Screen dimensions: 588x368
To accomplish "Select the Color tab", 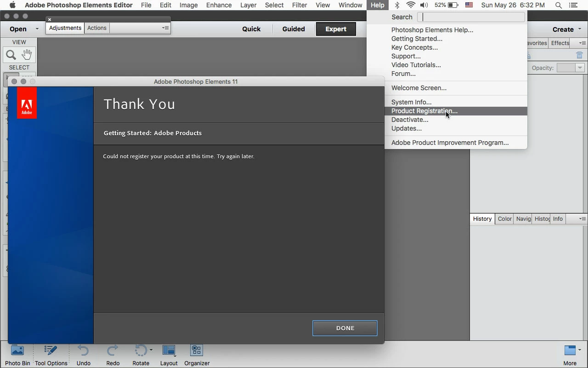I will (505, 219).
